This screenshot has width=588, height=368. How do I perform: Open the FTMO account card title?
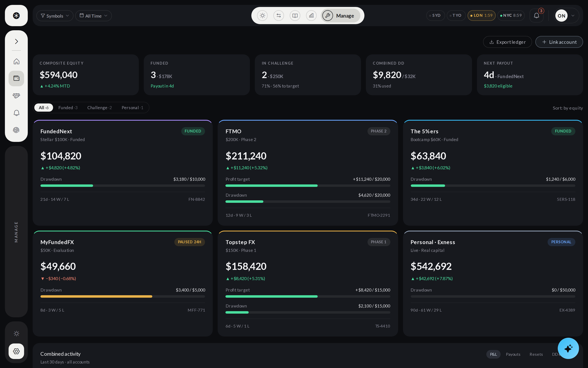(233, 131)
